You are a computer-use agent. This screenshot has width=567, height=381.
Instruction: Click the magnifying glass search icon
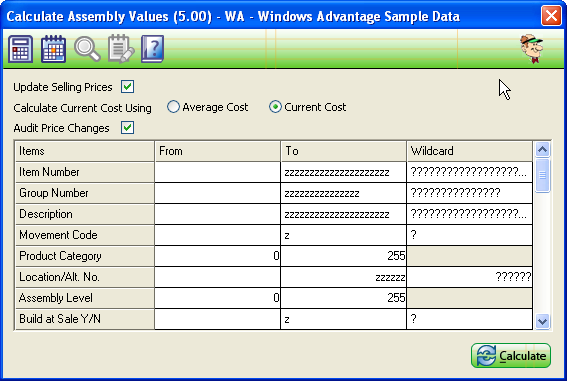pyautogui.click(x=87, y=50)
